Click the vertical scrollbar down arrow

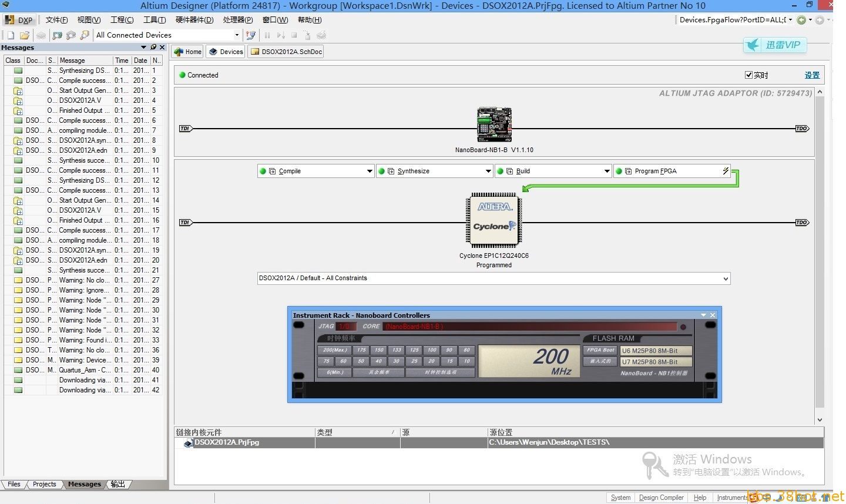point(820,420)
